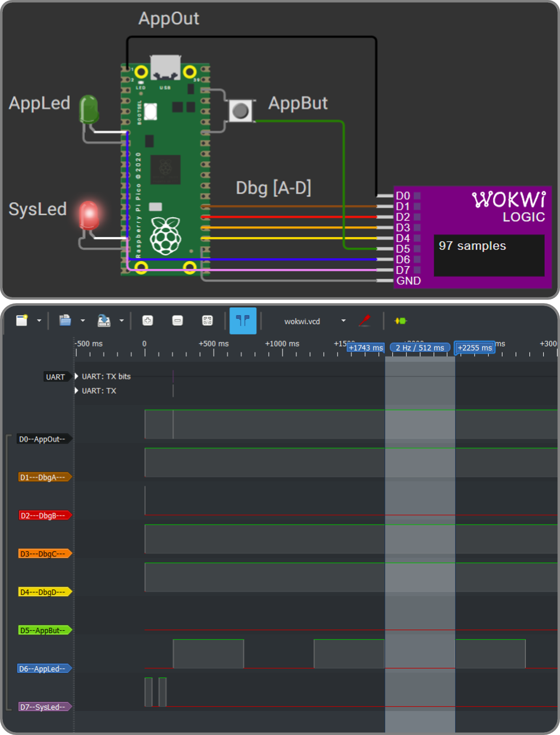The image size is (560, 735).
Task: Click the save/export file icon
Action: click(103, 320)
